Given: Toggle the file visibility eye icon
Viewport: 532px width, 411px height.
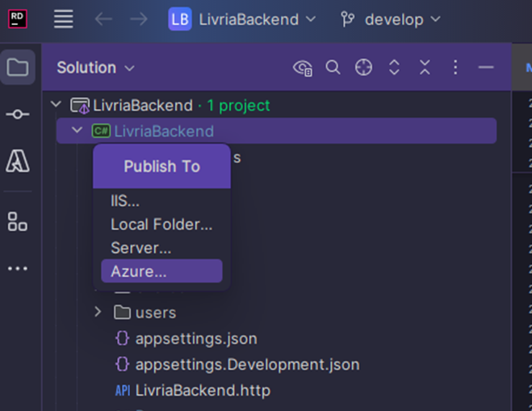Looking at the screenshot, I should (x=303, y=68).
